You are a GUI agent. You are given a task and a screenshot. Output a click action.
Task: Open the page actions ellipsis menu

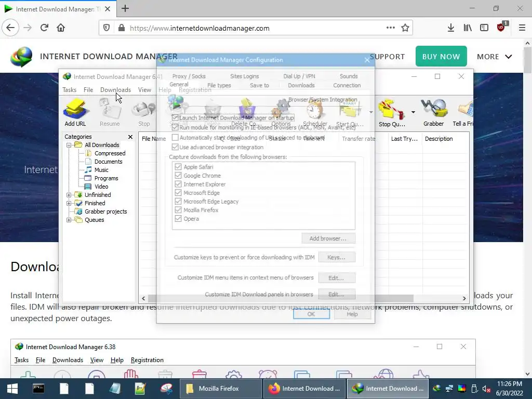tap(391, 28)
